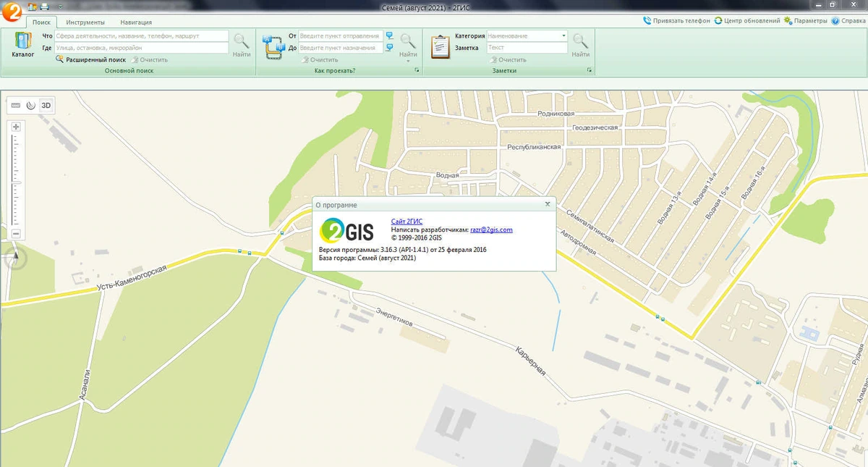The height and width of the screenshot is (467, 868).
Task: Open the Справка help menu
Action: click(x=848, y=21)
